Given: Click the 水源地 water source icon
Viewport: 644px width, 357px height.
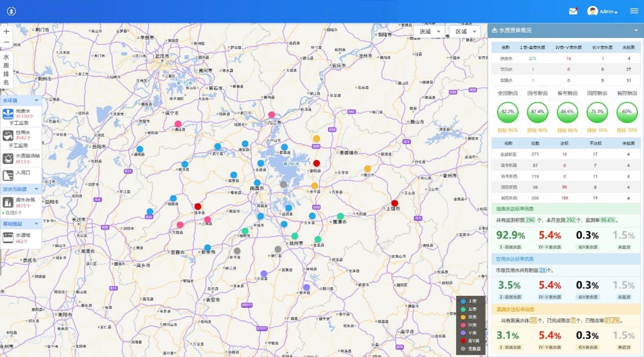Looking at the screenshot, I should point(8,237).
